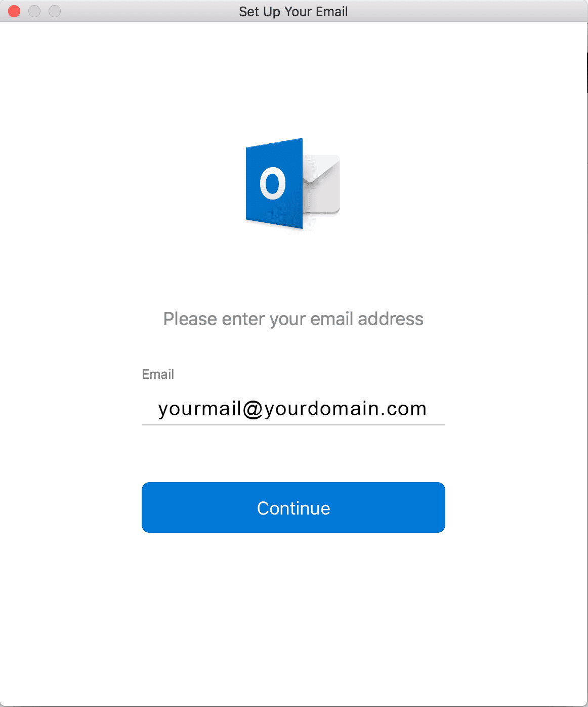The width and height of the screenshot is (588, 707).
Task: Click the Outlook logo icon
Action: pyautogui.click(x=292, y=183)
